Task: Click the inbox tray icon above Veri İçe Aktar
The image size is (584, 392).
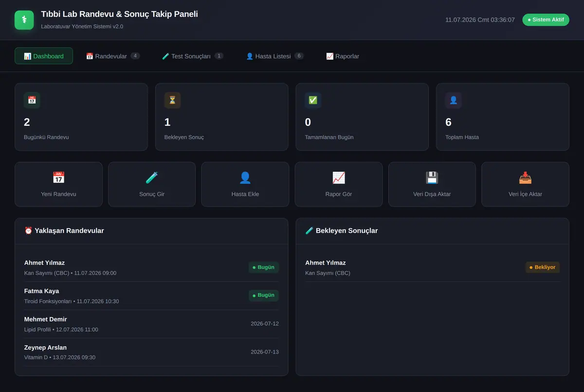Action: point(526,178)
